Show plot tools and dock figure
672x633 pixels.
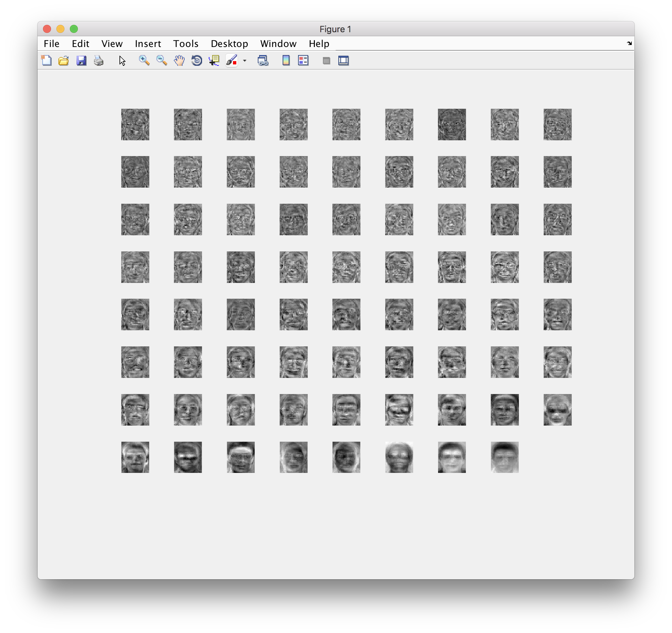pos(343,60)
